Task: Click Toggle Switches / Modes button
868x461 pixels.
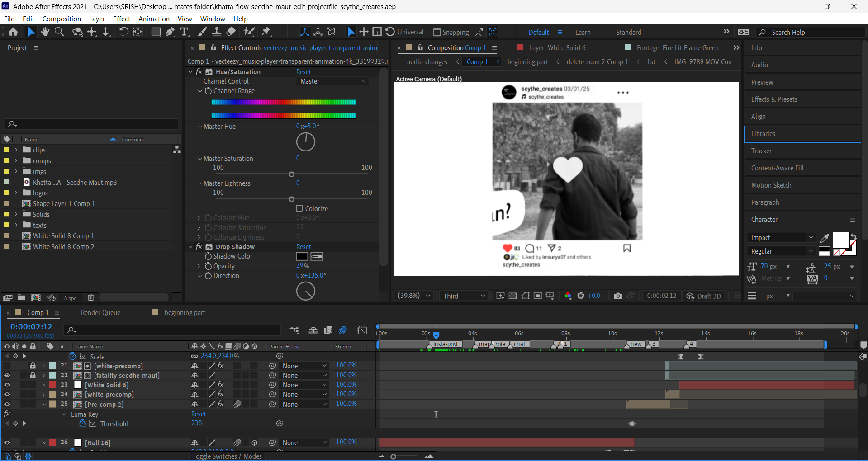Action: pos(227,456)
